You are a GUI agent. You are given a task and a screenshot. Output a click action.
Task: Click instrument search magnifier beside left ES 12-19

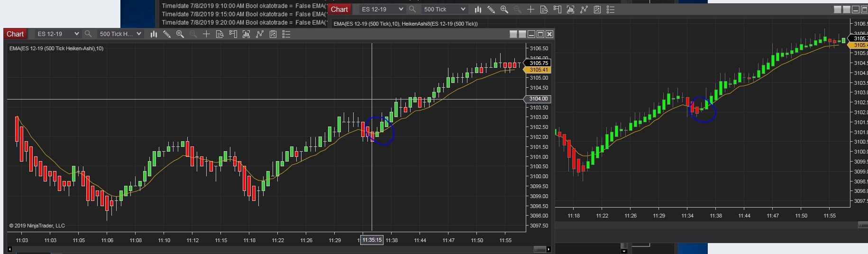pos(88,34)
